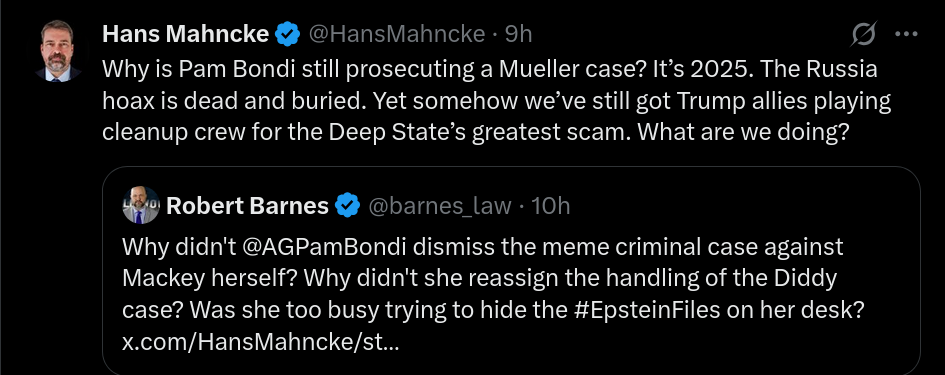945x375 pixels.
Task: Open Hans Mahncke's profile picture
Action: [57, 51]
